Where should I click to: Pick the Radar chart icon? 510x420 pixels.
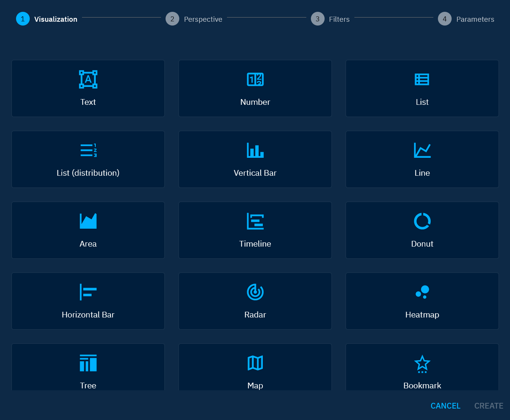pos(255,292)
